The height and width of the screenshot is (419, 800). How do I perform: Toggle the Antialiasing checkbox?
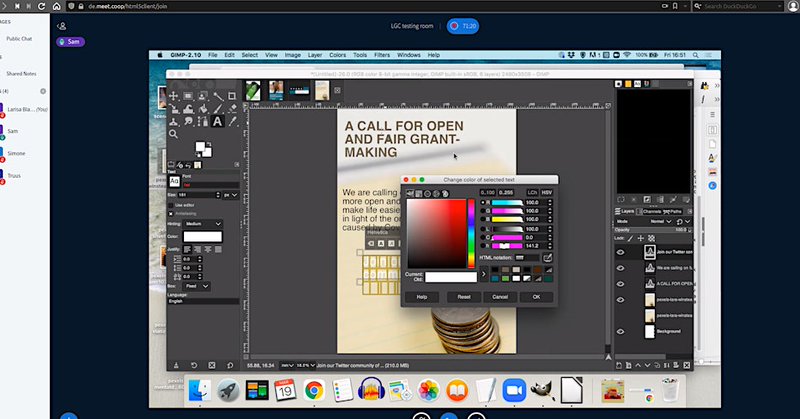click(171, 213)
